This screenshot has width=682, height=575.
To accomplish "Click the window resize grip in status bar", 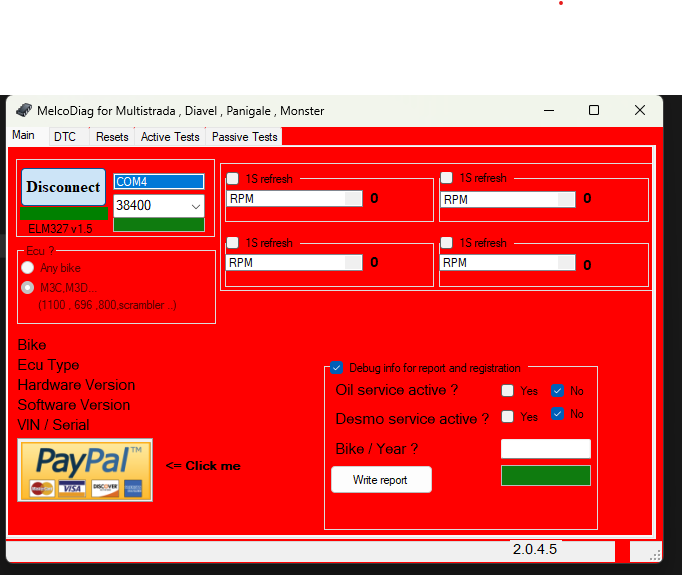I will click(x=655, y=555).
